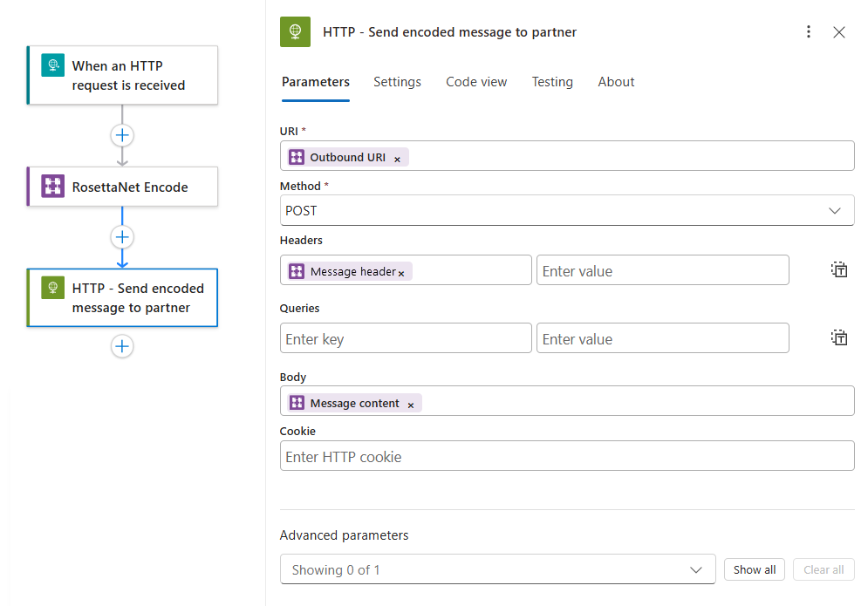Switch to the Settings tab

397,82
